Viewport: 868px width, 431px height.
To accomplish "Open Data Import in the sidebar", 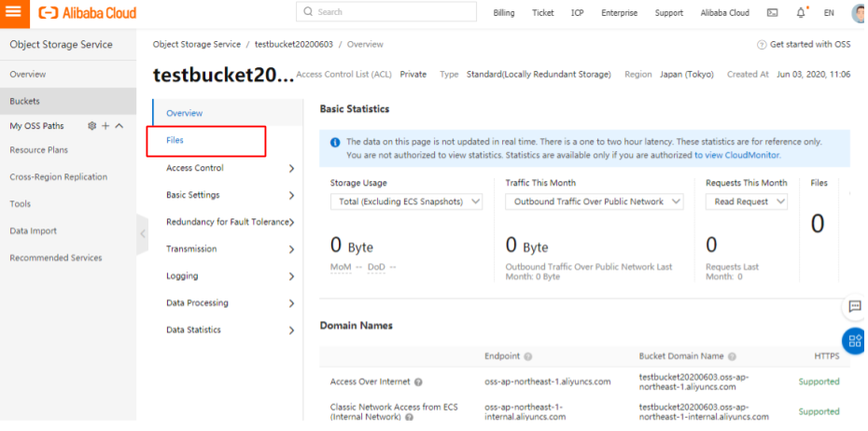I will (34, 230).
